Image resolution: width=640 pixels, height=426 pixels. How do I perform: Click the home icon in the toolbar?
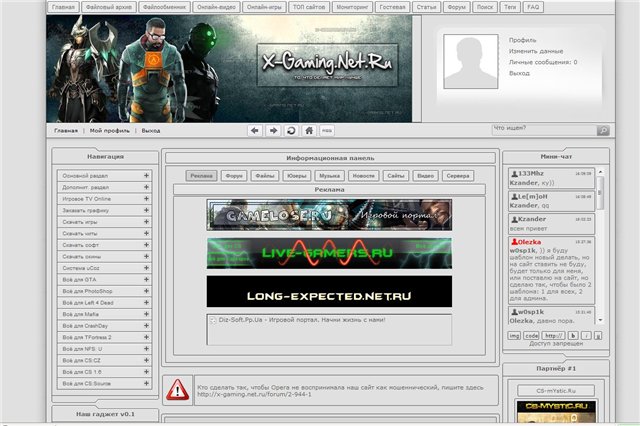tap(309, 131)
